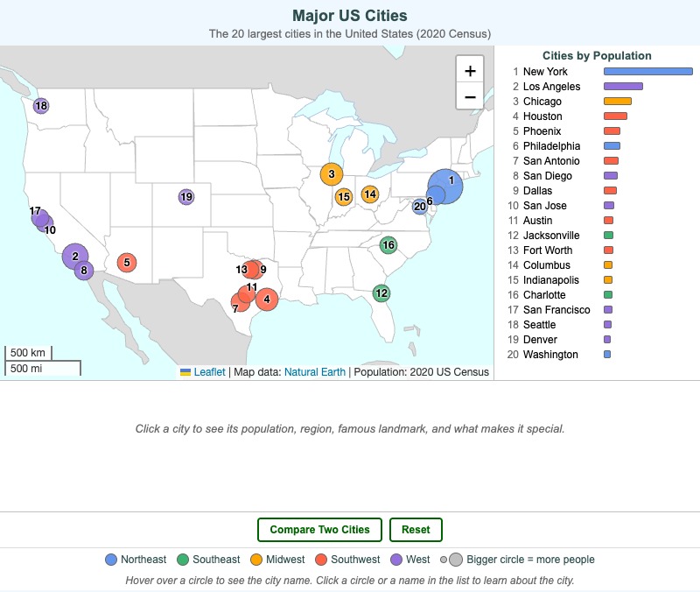Click the Los Angeles marker numbered 2

tap(75, 257)
